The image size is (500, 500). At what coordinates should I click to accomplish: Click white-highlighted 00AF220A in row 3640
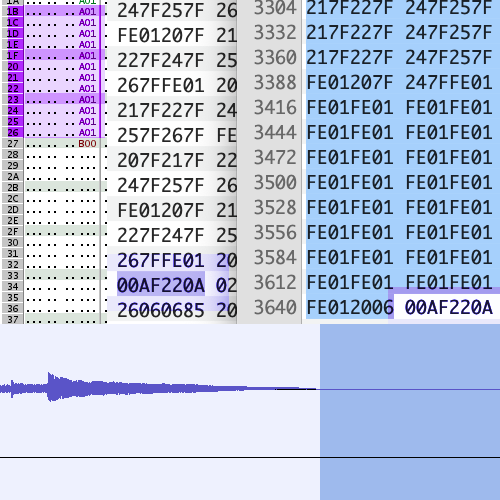coord(449,307)
